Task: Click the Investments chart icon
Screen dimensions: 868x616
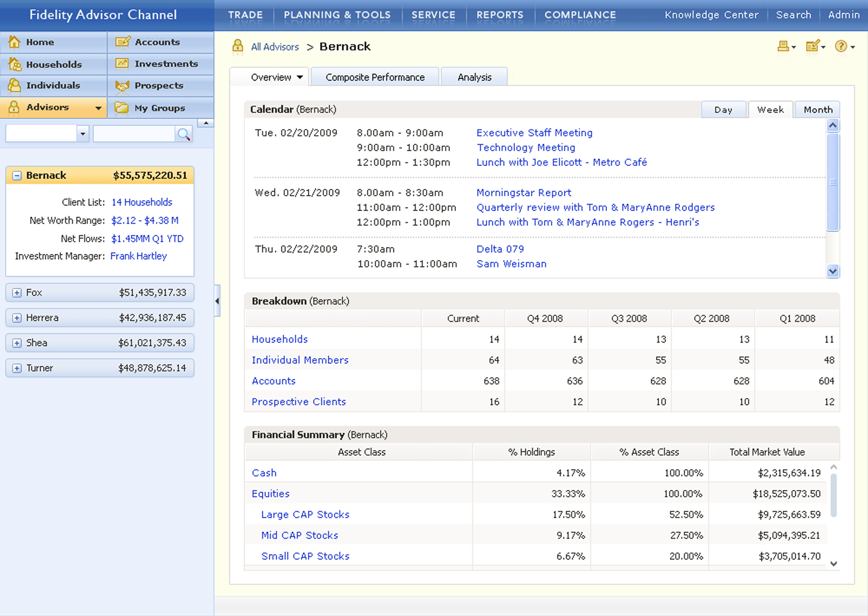Action: click(x=122, y=63)
